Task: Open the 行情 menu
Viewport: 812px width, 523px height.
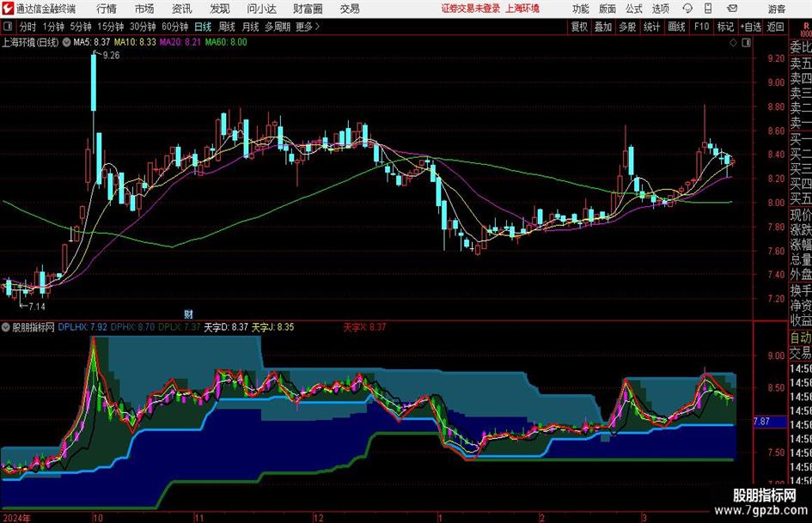Action: tap(107, 9)
